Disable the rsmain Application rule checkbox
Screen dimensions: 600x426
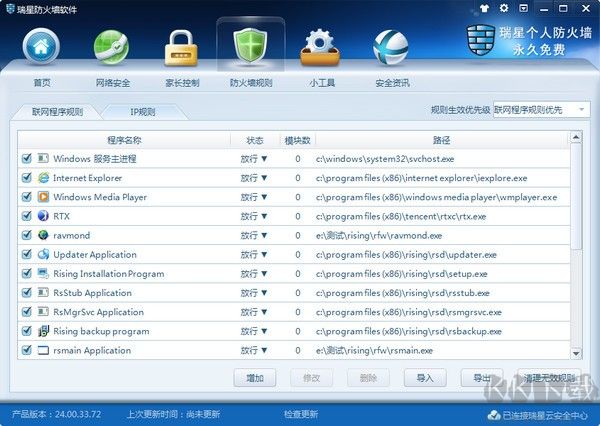26,350
